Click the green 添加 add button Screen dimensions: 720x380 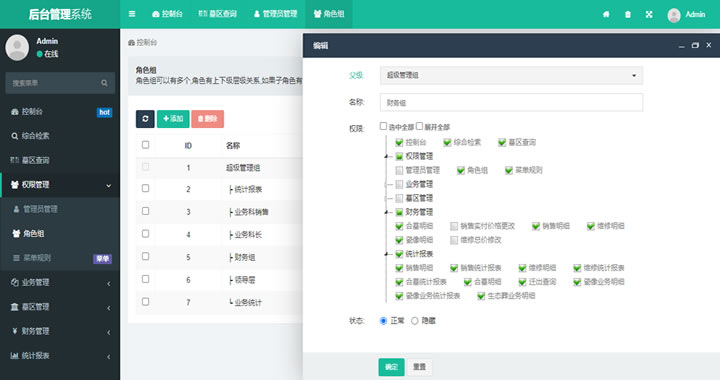(x=173, y=119)
